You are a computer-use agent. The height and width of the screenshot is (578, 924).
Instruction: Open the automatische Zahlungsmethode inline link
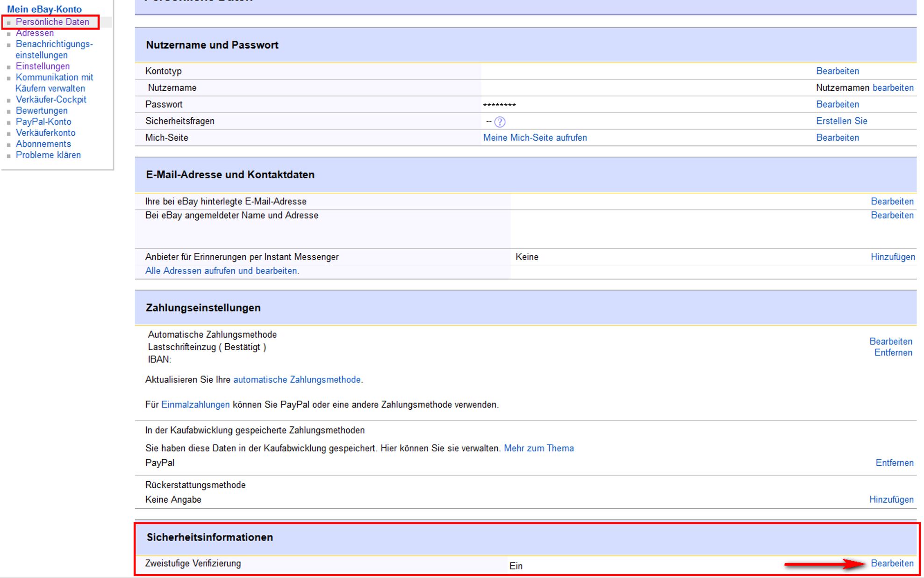[297, 380]
